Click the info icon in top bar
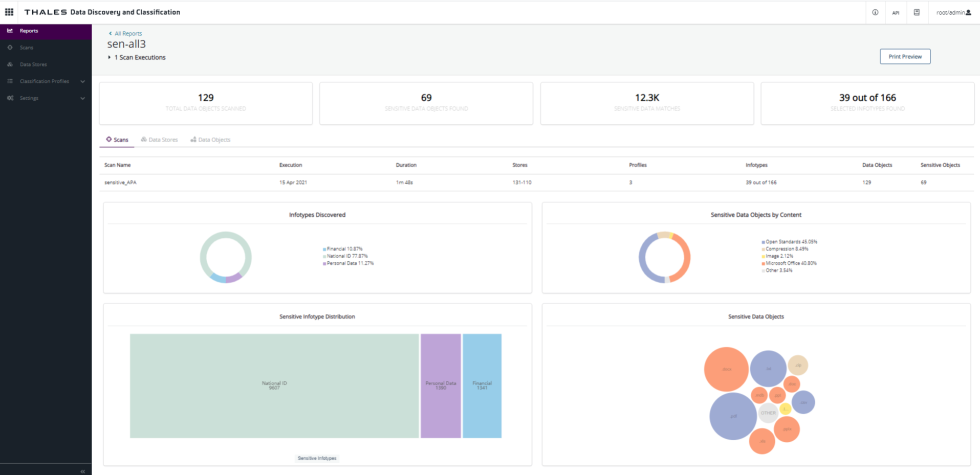Image resolution: width=980 pixels, height=475 pixels. click(x=875, y=12)
